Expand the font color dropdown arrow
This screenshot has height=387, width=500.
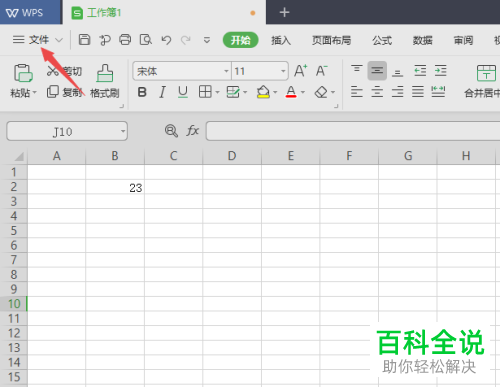coord(303,92)
